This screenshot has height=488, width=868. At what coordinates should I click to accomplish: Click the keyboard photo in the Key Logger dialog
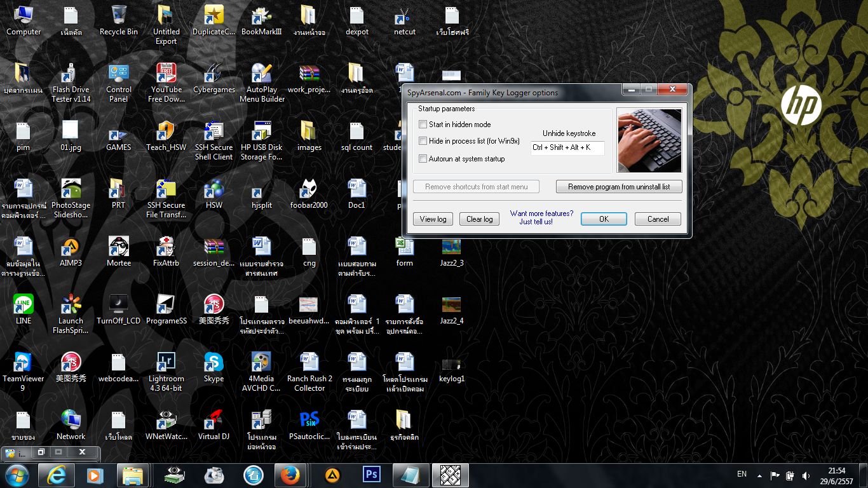click(x=649, y=140)
